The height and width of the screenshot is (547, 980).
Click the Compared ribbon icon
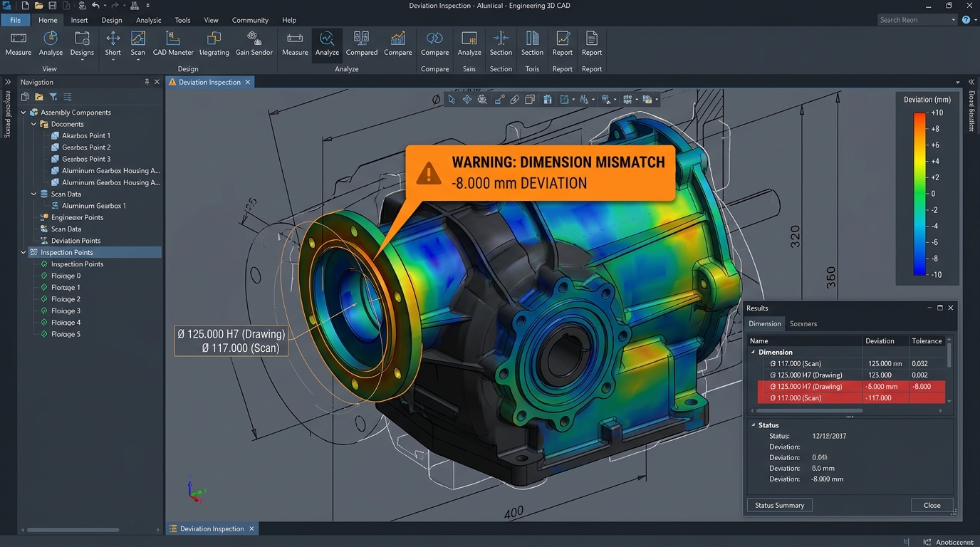click(362, 38)
